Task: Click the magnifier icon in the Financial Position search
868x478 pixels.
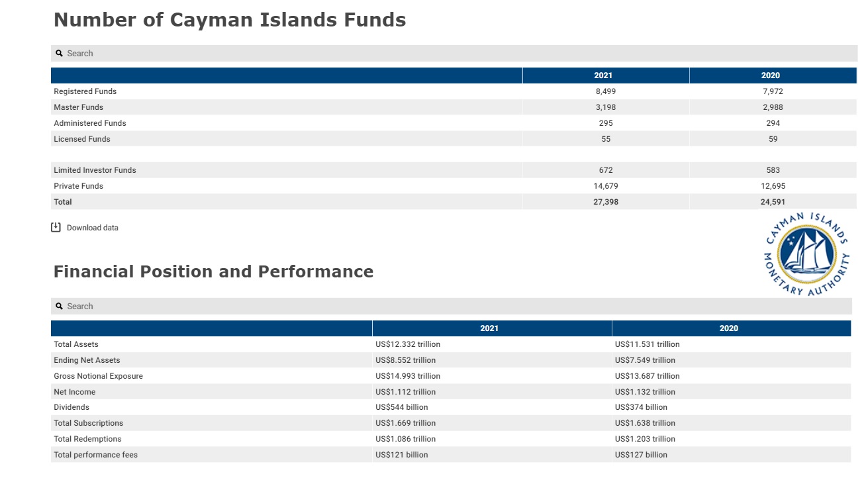Action: (x=59, y=307)
